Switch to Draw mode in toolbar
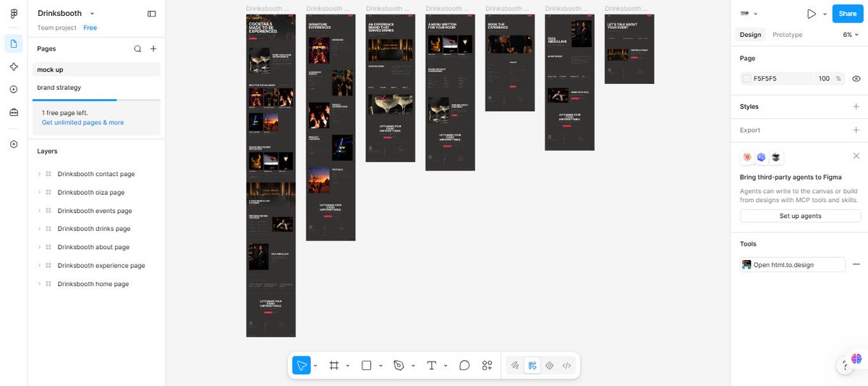Viewport: 868px width, 386px height. point(515,366)
